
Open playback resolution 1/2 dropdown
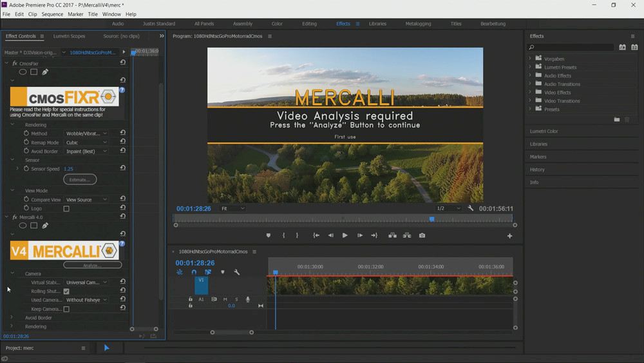point(448,208)
